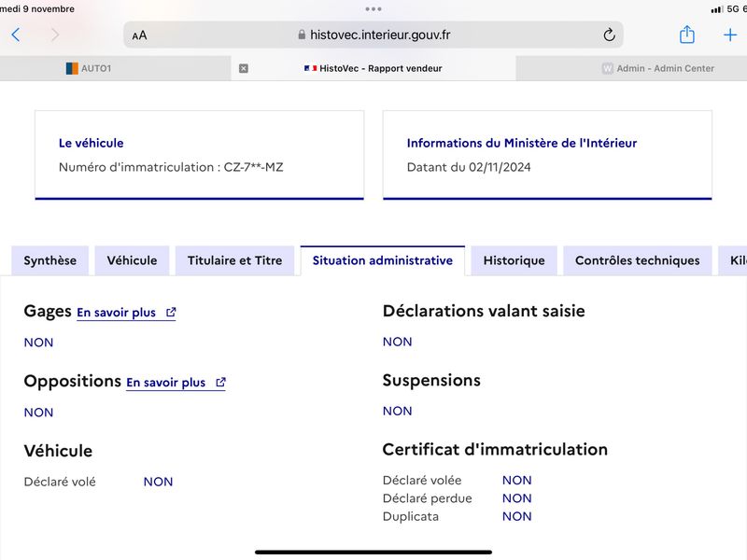
Task: Open the Historique tab
Action: 514,260
